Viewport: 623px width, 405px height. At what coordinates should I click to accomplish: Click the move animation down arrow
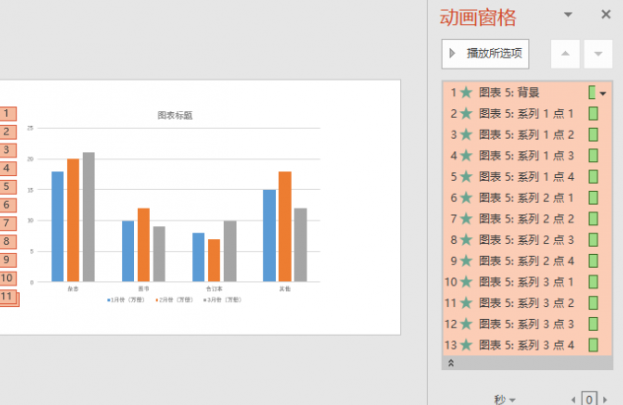pyautogui.click(x=598, y=53)
